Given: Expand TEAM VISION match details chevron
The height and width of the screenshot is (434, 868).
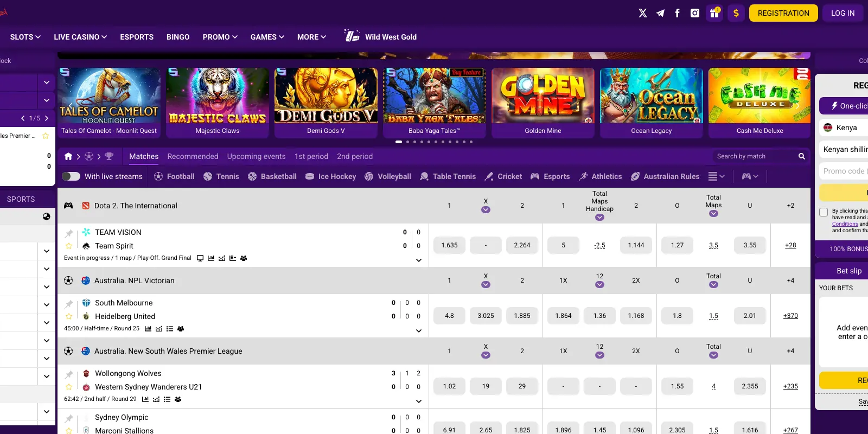Looking at the screenshot, I should 419,260.
